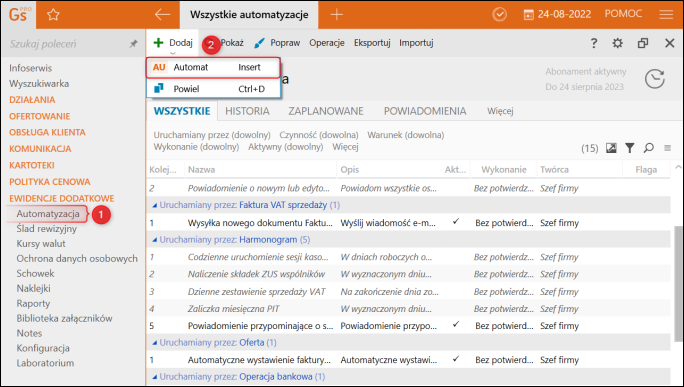The width and height of the screenshot is (684, 387).
Task: Click the green plus Dodaj icon
Action: click(158, 43)
